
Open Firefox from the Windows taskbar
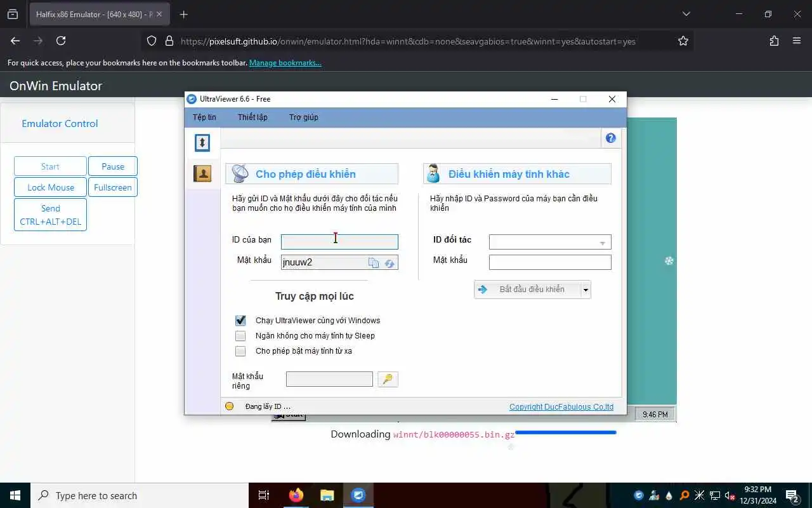pyautogui.click(x=296, y=495)
